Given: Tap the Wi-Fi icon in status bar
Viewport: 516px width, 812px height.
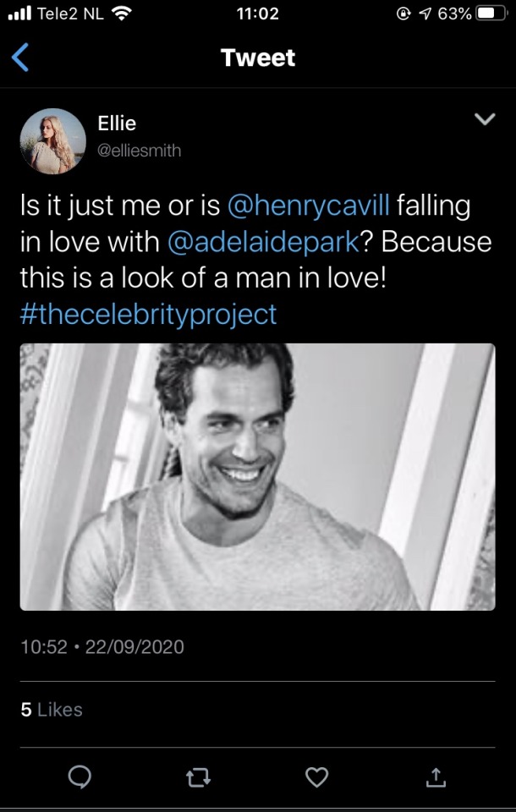Looking at the screenshot, I should [123, 14].
